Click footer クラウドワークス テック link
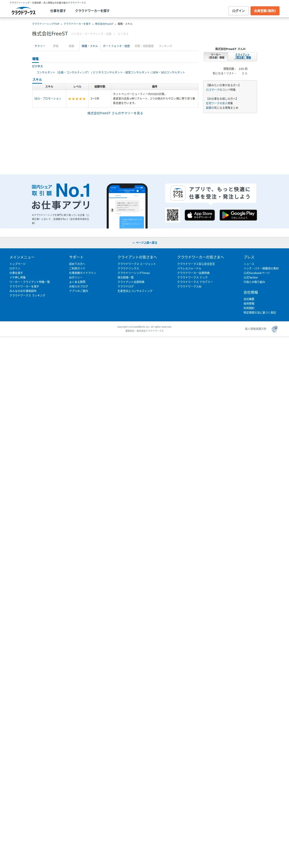Screen dimensions: 289x868 coord(192,278)
